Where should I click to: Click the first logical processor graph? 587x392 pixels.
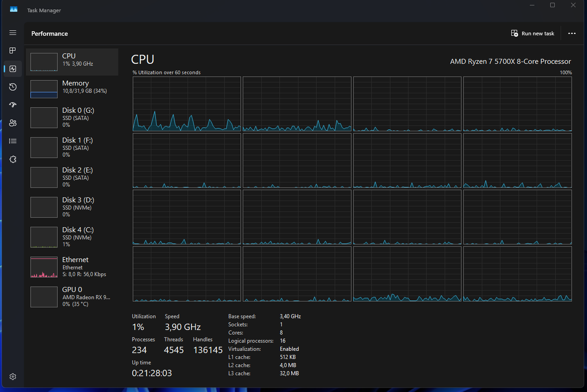187,104
